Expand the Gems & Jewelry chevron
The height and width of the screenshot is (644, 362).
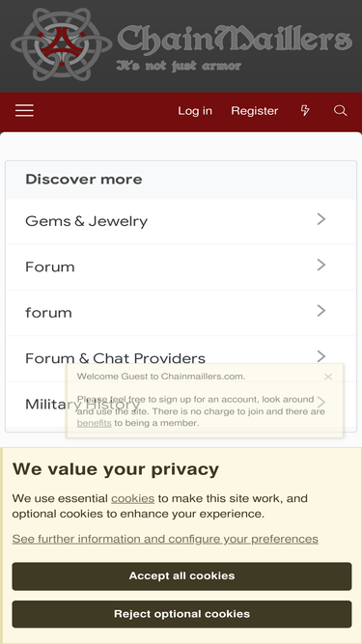[x=321, y=220]
